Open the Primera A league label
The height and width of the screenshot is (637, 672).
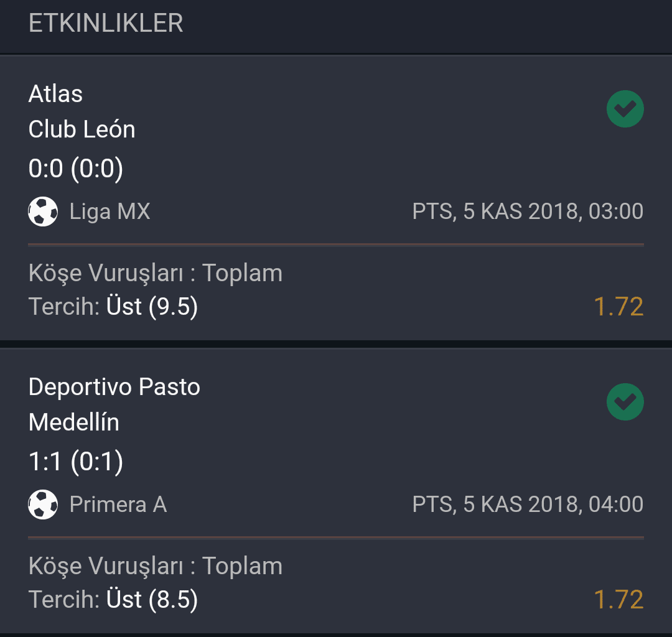[x=118, y=504]
